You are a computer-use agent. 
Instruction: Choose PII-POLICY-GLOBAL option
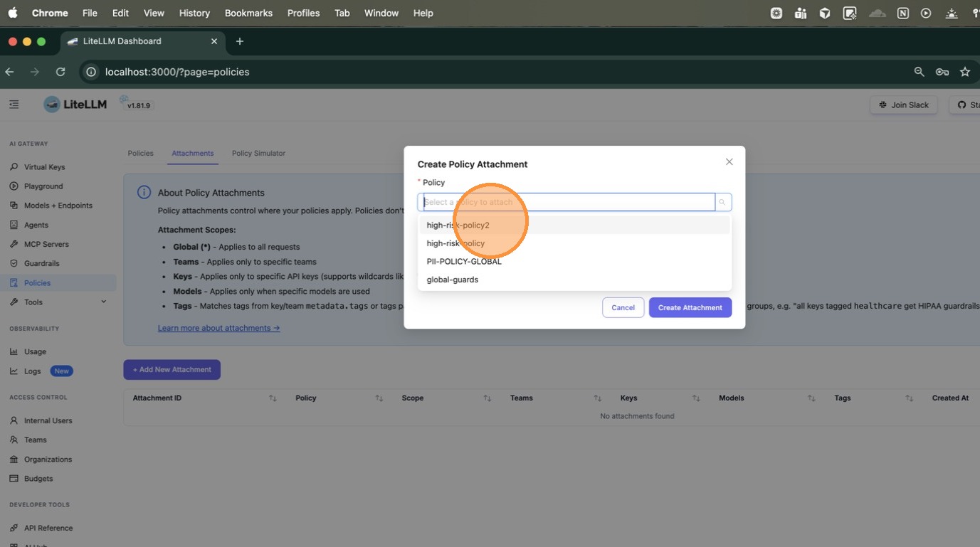[x=574, y=262]
